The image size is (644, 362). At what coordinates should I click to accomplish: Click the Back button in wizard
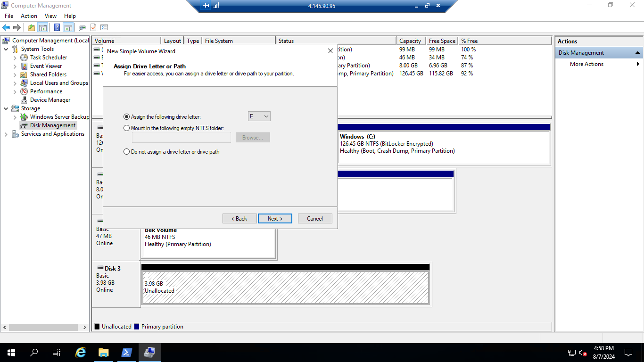point(239,219)
